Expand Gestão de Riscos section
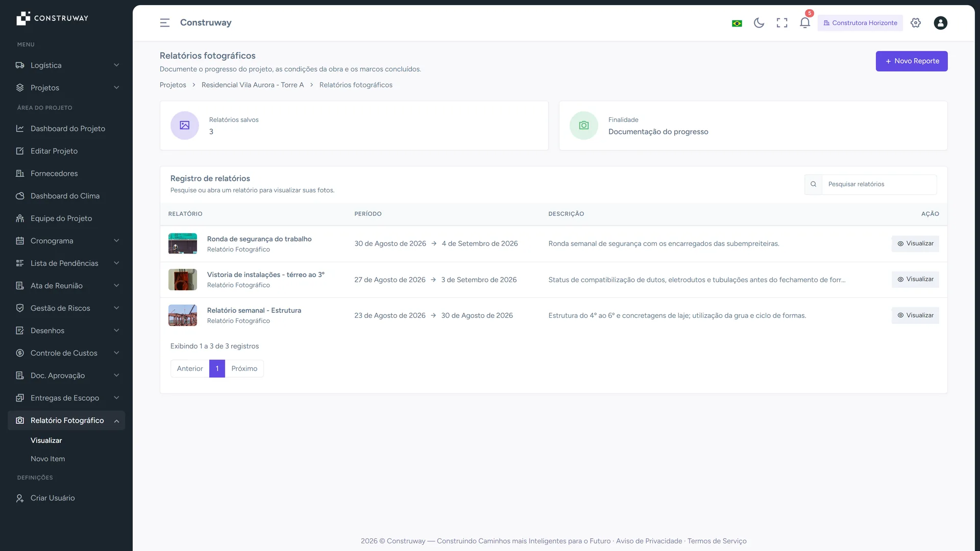The image size is (980, 551). click(x=66, y=308)
